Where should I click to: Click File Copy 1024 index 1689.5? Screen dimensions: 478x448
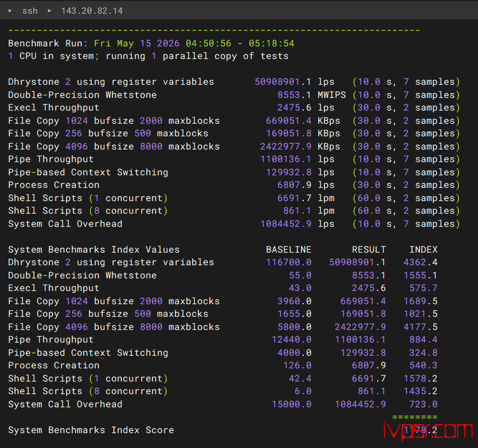420,301
